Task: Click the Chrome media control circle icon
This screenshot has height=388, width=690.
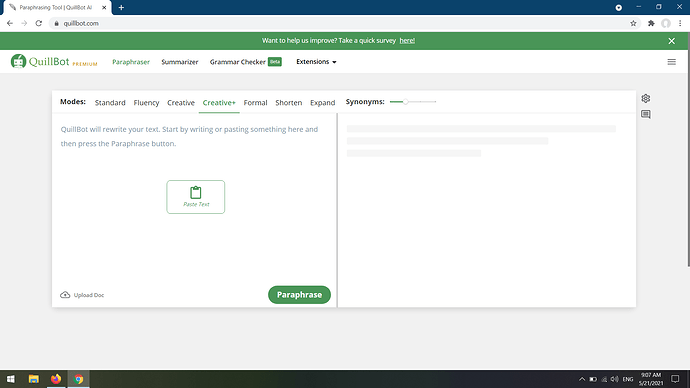Action: point(618,7)
